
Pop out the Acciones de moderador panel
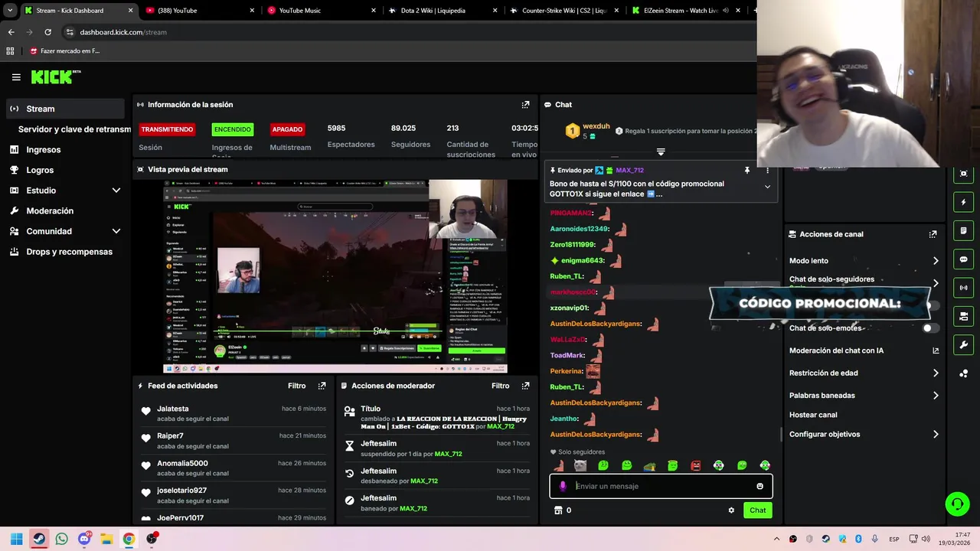(x=525, y=386)
